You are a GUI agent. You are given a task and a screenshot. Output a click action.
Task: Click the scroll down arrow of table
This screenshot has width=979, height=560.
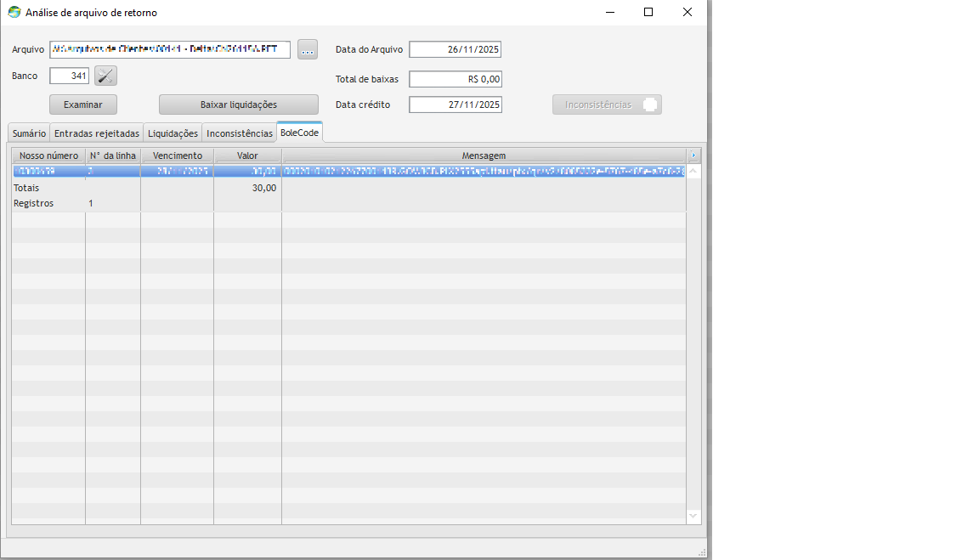click(x=693, y=516)
